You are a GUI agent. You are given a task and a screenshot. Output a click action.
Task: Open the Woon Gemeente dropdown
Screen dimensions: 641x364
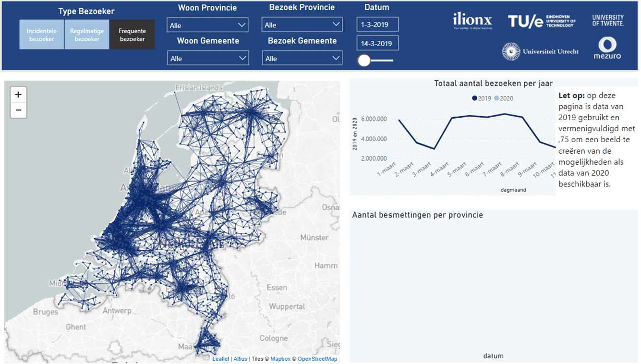tap(207, 58)
